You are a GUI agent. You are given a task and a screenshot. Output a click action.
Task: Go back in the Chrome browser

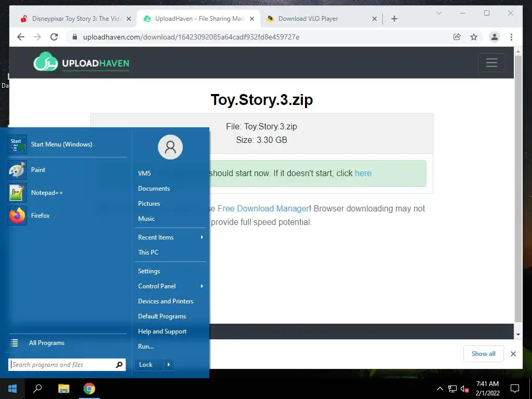tap(21, 37)
